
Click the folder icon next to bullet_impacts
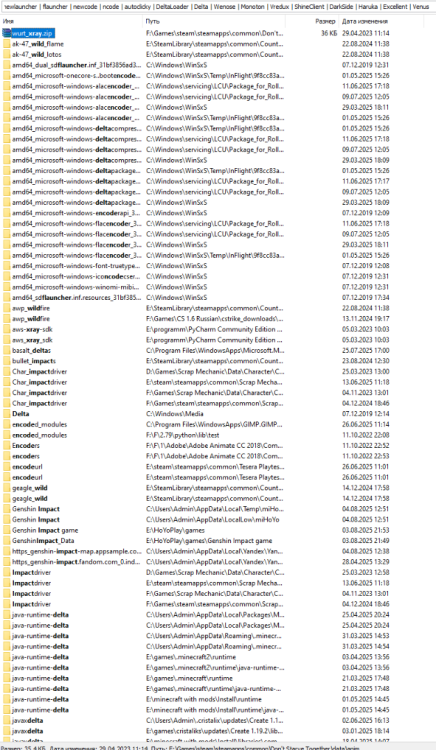click(x=7, y=361)
